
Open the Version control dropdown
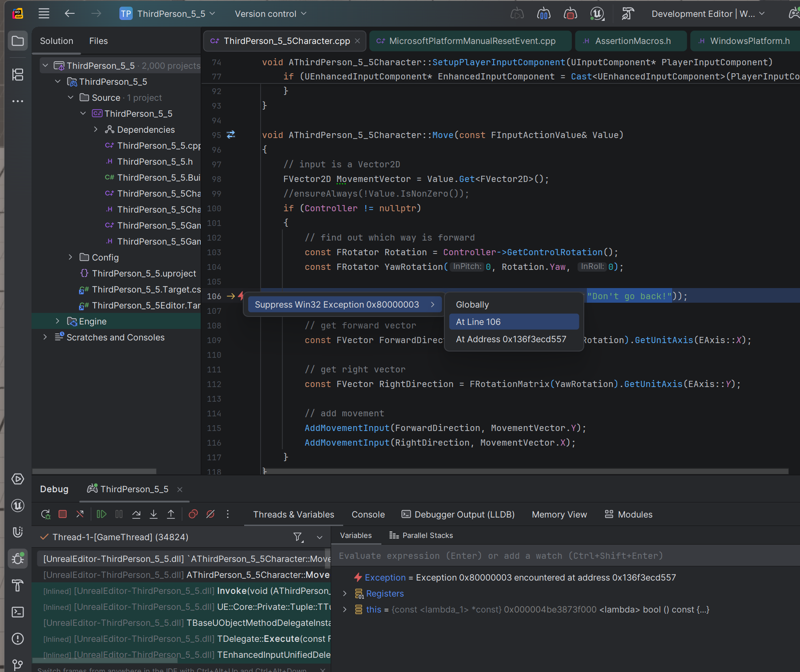pyautogui.click(x=271, y=14)
